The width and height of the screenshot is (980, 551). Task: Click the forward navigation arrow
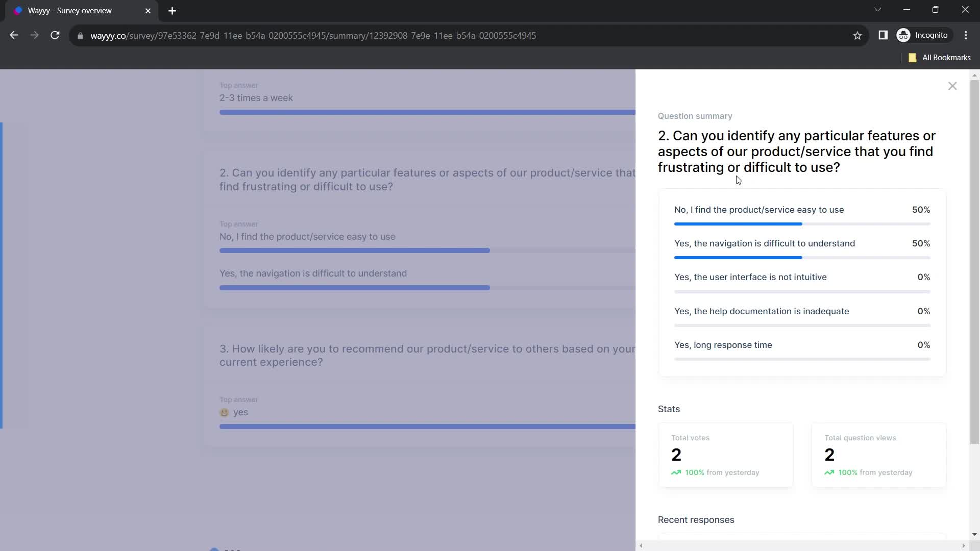pos(34,35)
